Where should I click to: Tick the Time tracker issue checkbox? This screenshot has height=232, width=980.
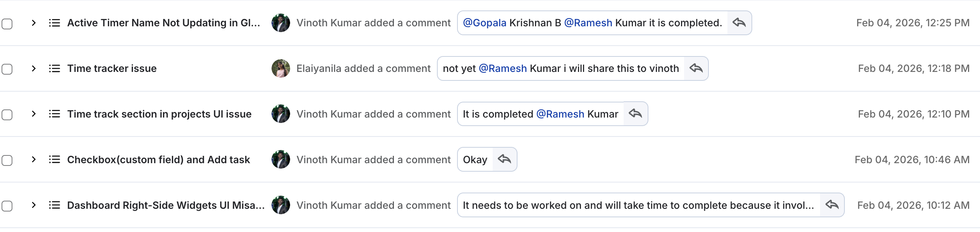pos(7,69)
